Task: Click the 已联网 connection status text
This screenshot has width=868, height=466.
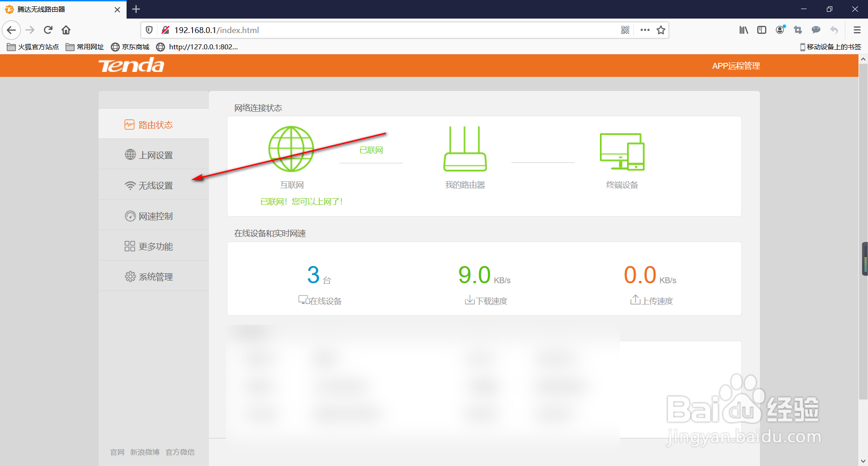Action: 371,150
